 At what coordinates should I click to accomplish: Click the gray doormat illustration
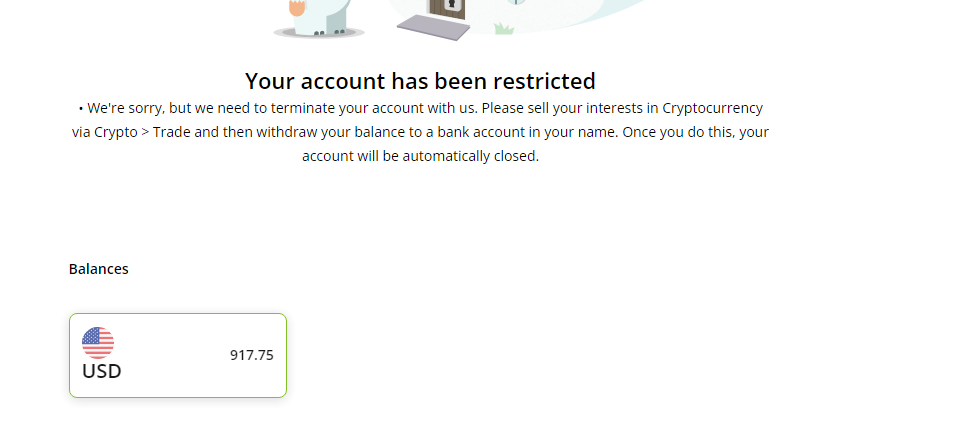point(434,27)
